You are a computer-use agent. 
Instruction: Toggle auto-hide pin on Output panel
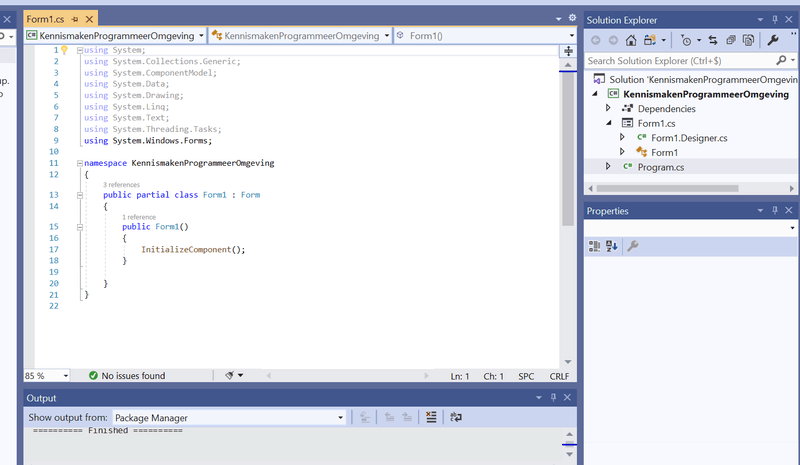click(554, 397)
